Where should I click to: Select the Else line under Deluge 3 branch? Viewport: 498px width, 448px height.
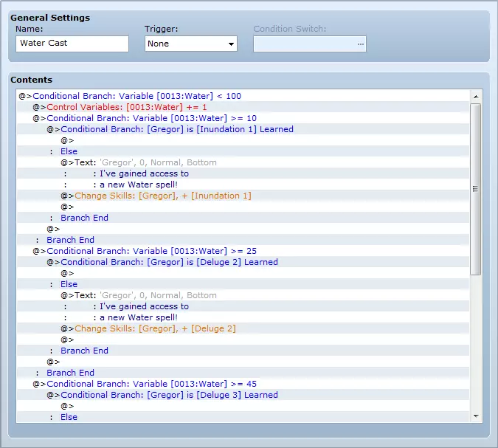click(243, 417)
